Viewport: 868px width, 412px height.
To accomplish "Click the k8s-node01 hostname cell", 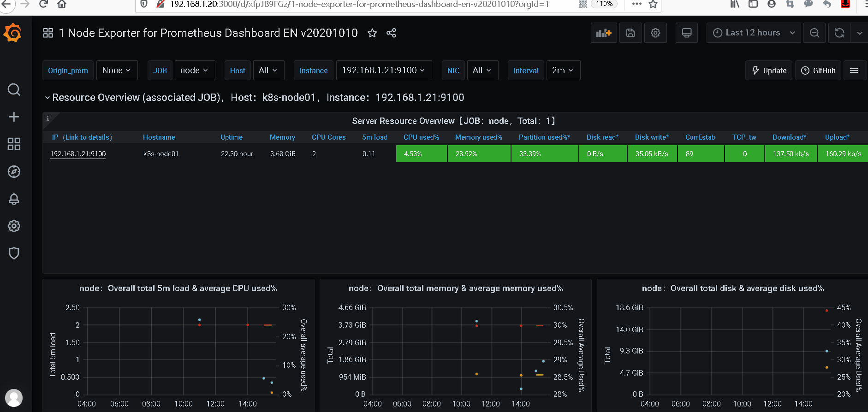I will click(161, 154).
